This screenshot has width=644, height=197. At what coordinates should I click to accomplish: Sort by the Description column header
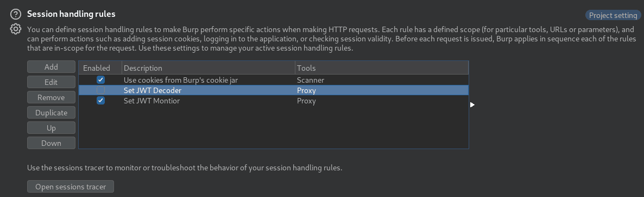tap(208, 68)
